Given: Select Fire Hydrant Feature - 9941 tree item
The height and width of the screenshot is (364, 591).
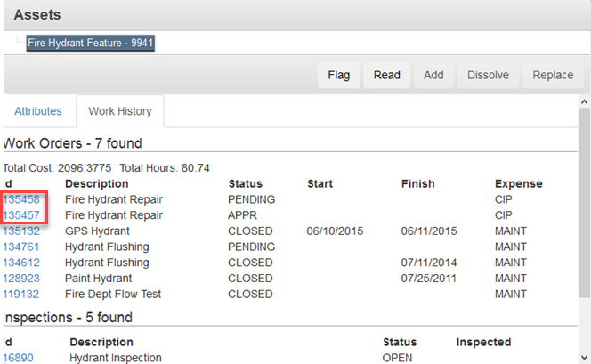Looking at the screenshot, I should click(x=92, y=43).
